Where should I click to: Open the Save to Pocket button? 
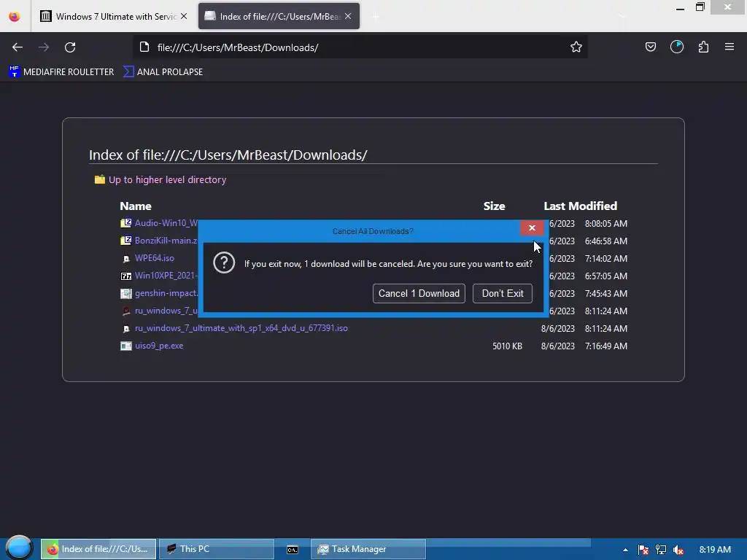650,47
